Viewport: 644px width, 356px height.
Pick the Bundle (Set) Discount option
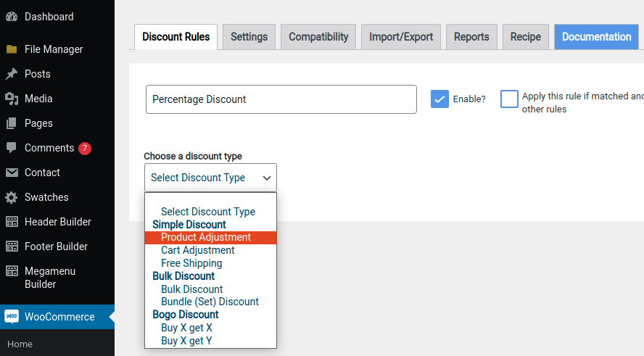(x=210, y=302)
